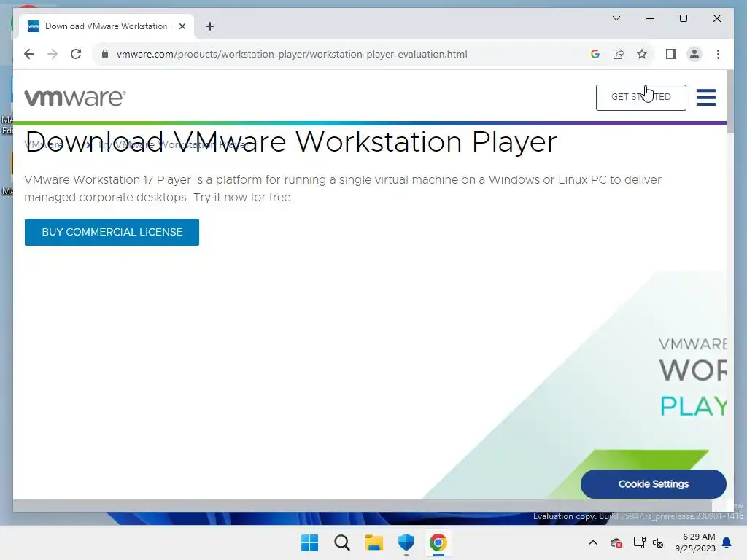Screen dimensions: 747x560
Task: Click the VMware logo
Action: (x=75, y=98)
